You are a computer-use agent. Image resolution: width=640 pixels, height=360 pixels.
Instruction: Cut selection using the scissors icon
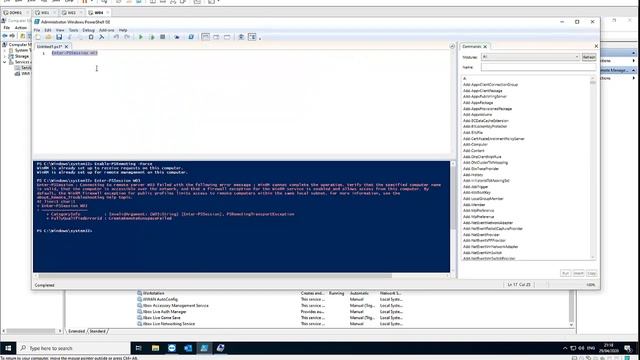[70, 37]
